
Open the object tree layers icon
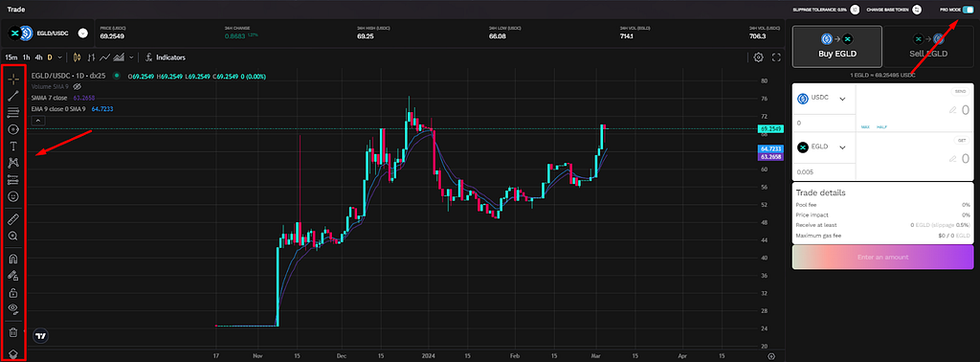tap(13, 354)
